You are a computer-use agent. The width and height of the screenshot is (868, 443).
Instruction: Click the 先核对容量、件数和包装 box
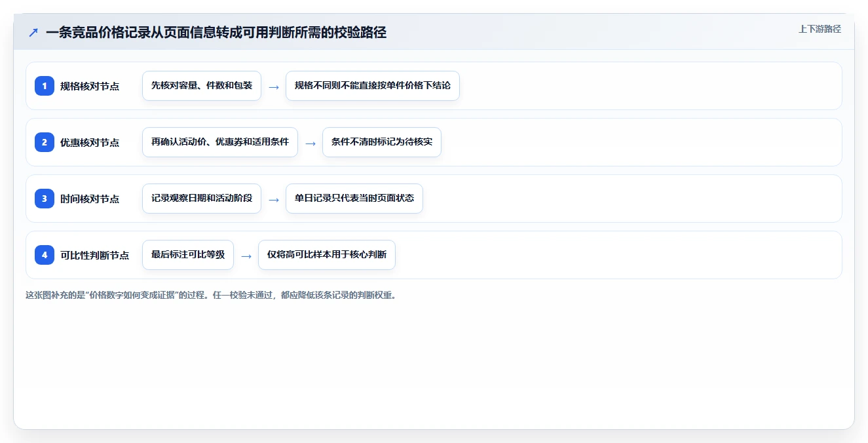pyautogui.click(x=202, y=86)
